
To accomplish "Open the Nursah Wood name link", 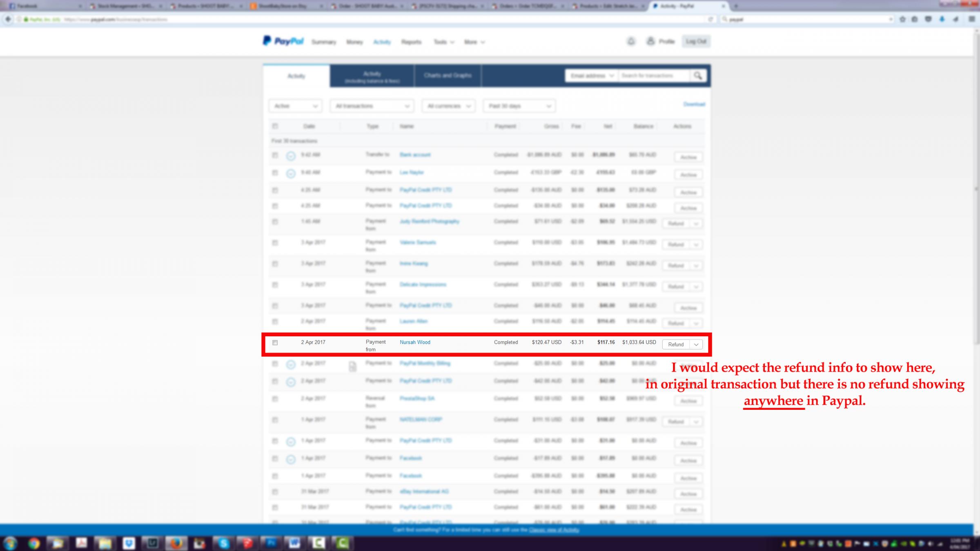I will tap(415, 342).
